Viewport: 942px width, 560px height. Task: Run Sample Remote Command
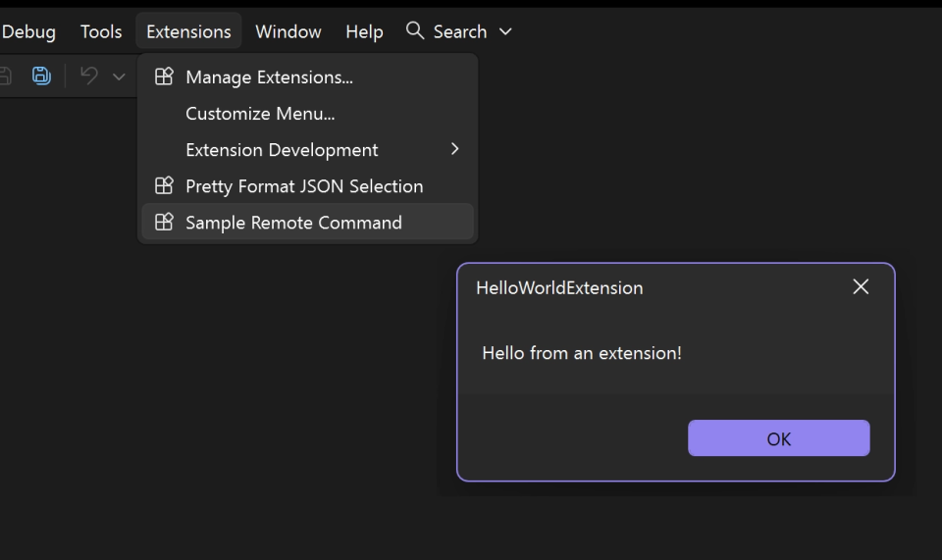tap(307, 222)
